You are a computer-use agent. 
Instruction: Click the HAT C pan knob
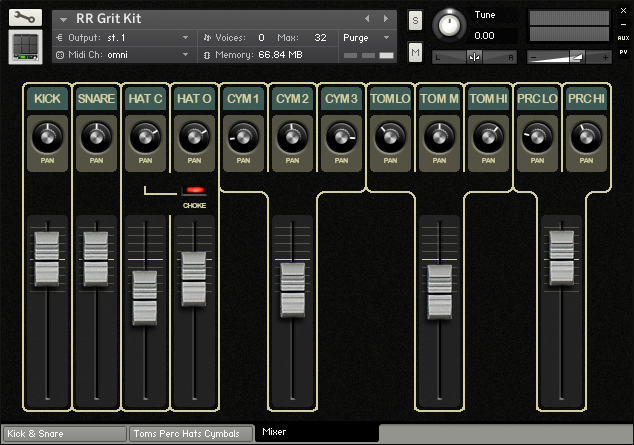tap(145, 138)
